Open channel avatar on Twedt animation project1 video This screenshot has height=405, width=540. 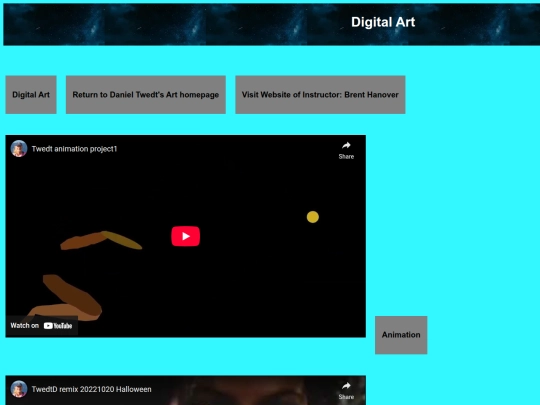[x=19, y=149]
